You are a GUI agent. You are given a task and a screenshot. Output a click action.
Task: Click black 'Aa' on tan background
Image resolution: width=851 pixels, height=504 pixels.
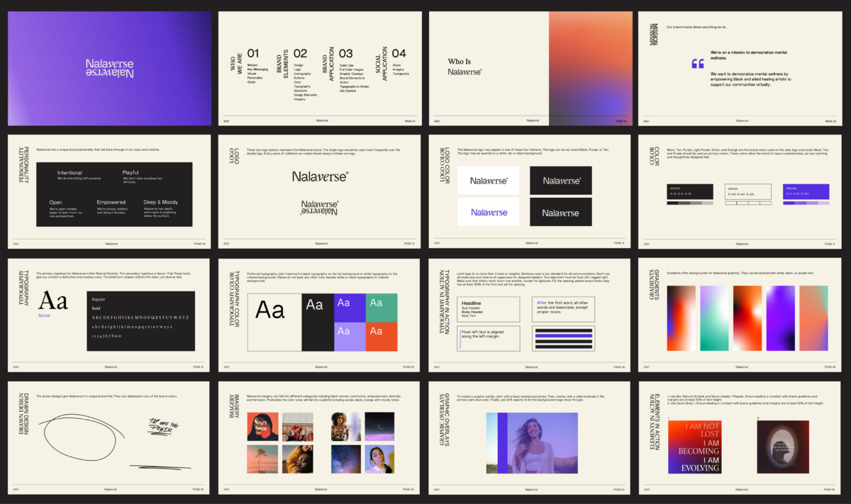(x=269, y=310)
